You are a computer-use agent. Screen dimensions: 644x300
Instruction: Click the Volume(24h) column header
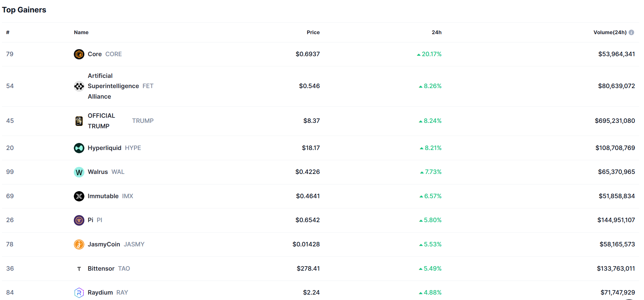pyautogui.click(x=610, y=33)
